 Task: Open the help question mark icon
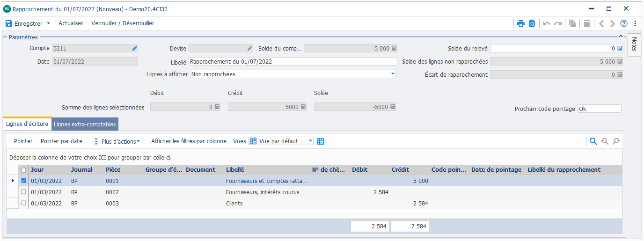(623, 23)
